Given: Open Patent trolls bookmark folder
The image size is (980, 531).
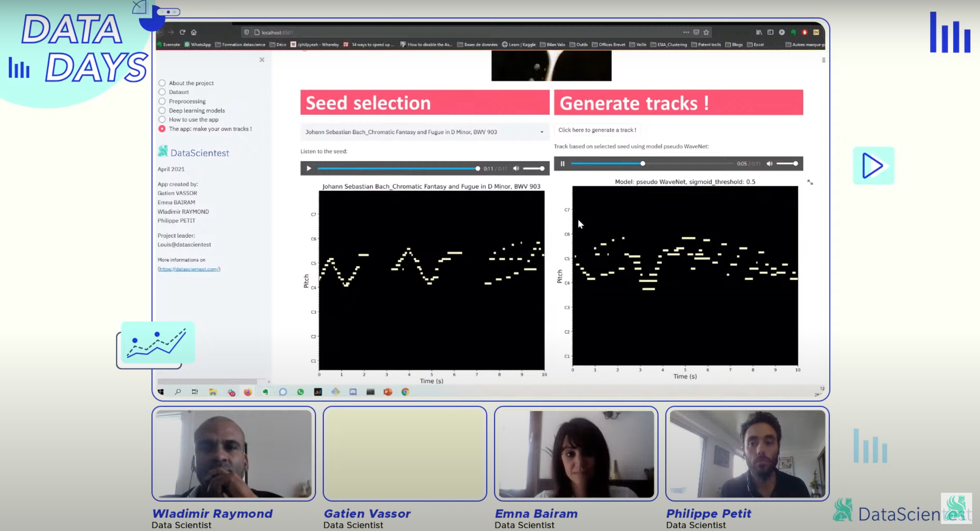Looking at the screenshot, I should [706, 45].
